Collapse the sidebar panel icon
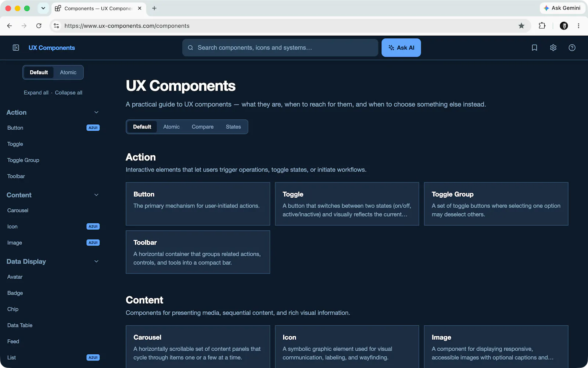Screen dimensions: 588x368 (16, 48)
